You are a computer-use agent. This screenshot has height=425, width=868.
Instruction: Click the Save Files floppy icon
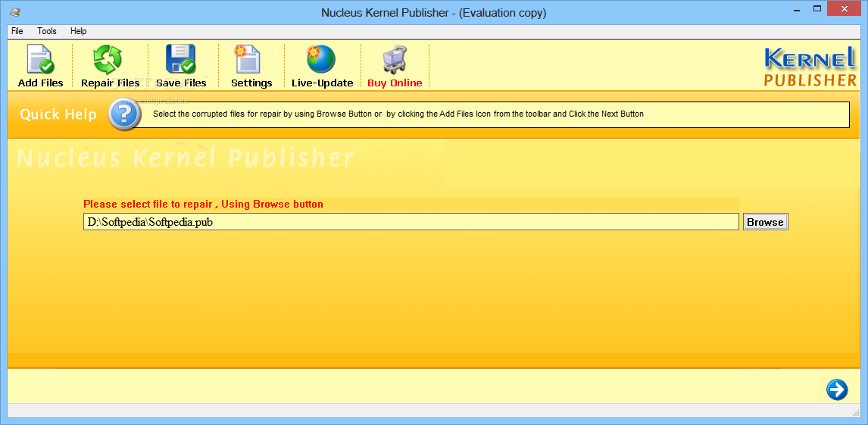180,60
